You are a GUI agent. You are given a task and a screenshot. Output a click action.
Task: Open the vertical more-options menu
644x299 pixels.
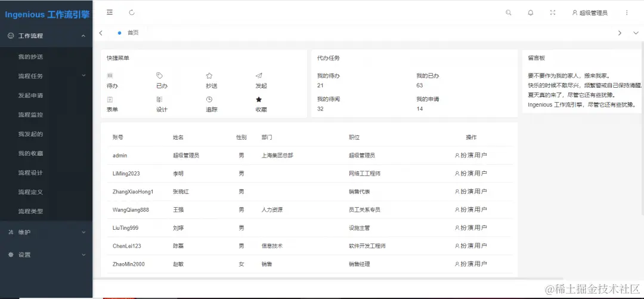[x=627, y=13]
